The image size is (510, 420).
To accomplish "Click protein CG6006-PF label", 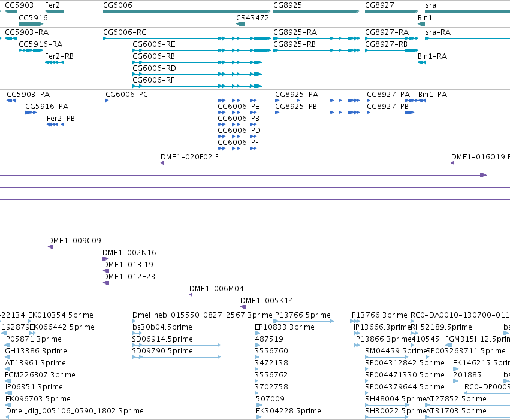I will point(238,143).
